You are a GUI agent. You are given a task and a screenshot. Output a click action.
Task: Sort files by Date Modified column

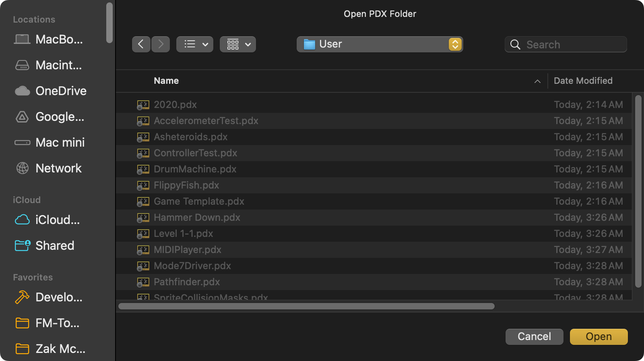583,81
